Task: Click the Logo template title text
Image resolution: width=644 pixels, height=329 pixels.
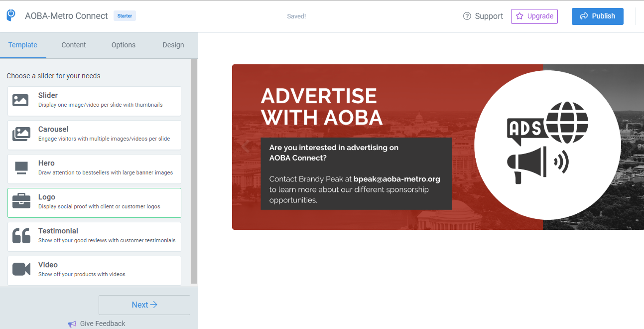Action: tap(47, 197)
